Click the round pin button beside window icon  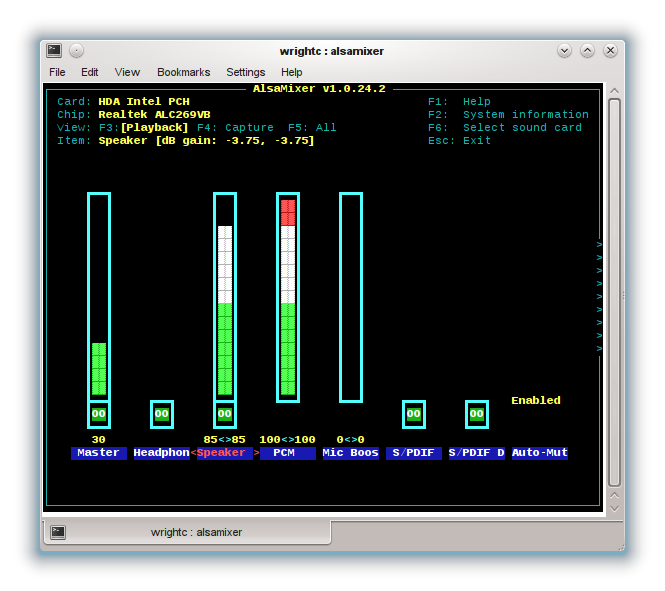[x=77, y=51]
